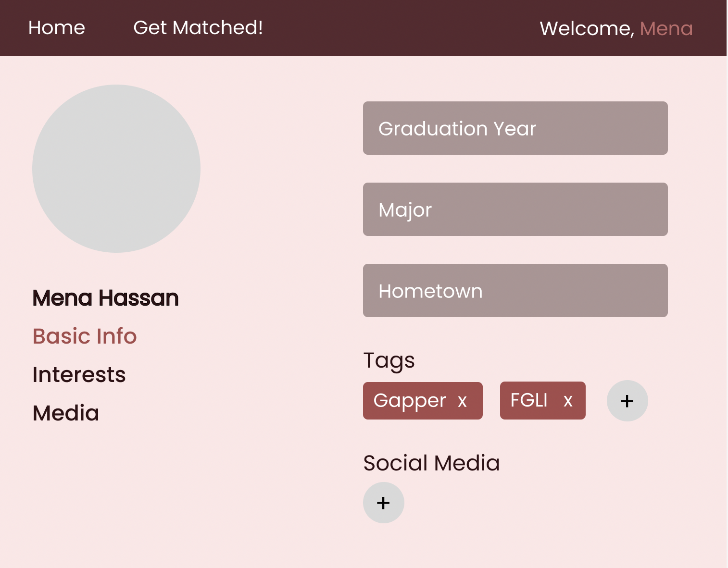The image size is (728, 568).
Task: Click the Graduation Year input field
Action: pos(515,128)
